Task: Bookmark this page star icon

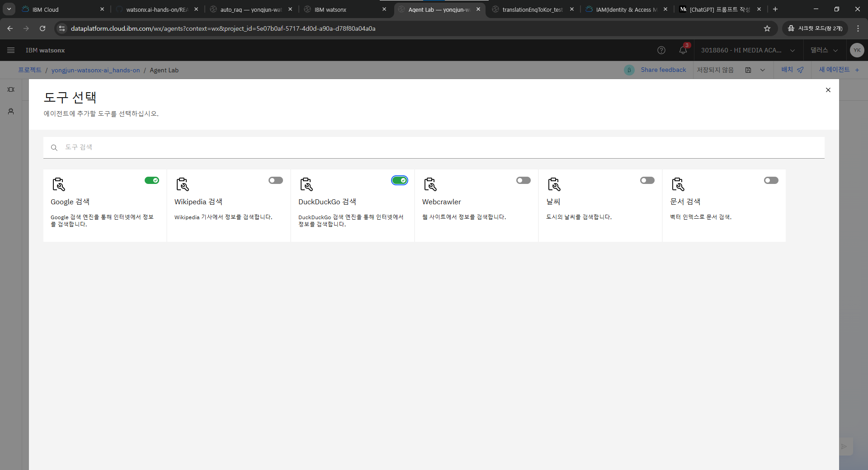Action: click(767, 28)
